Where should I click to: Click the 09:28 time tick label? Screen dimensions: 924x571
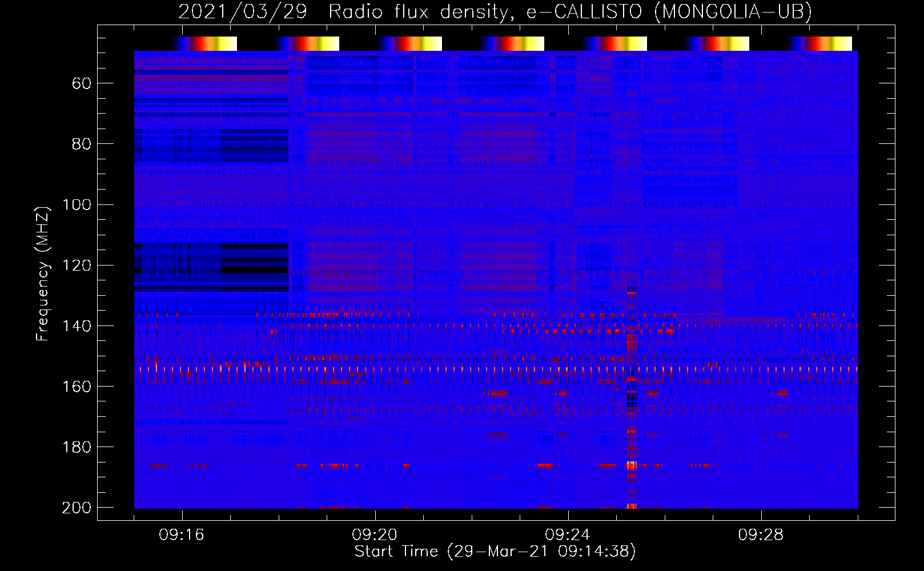[761, 535]
